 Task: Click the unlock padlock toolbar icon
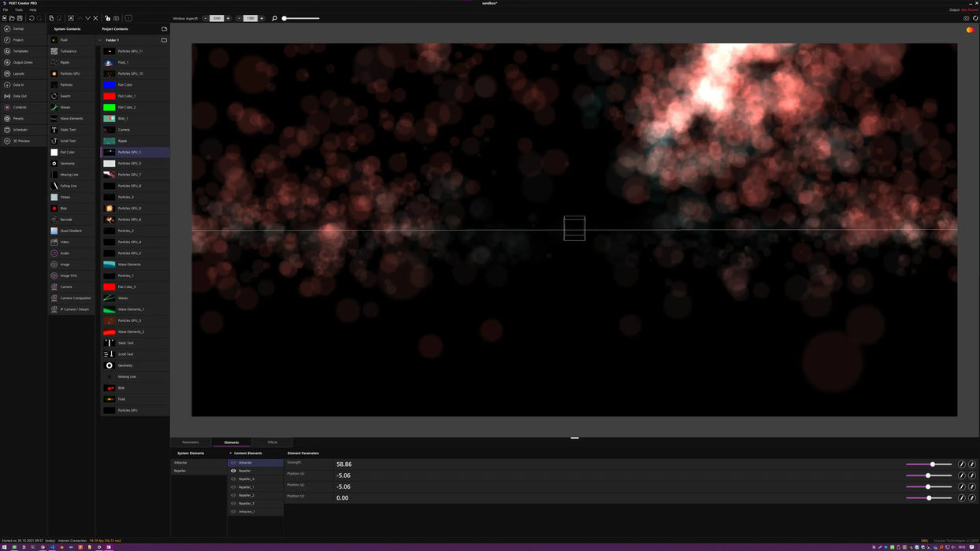point(107,18)
